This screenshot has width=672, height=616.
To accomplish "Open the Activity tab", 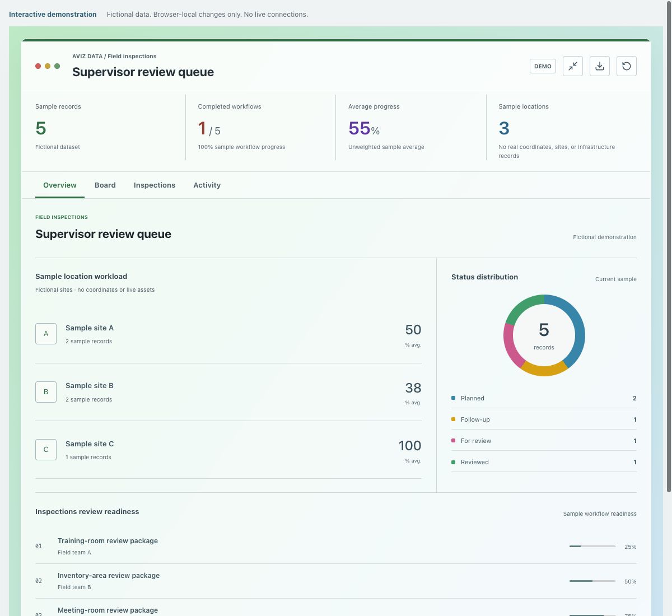I will point(207,185).
